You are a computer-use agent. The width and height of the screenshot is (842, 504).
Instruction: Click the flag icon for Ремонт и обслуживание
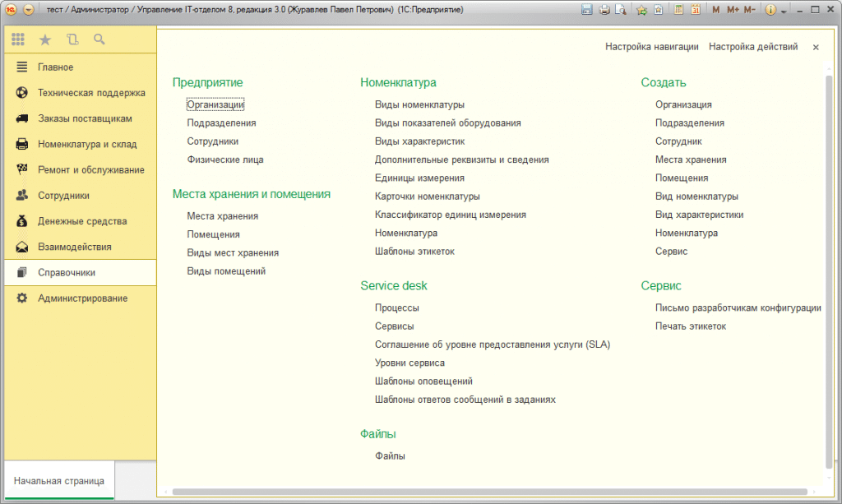(x=22, y=169)
